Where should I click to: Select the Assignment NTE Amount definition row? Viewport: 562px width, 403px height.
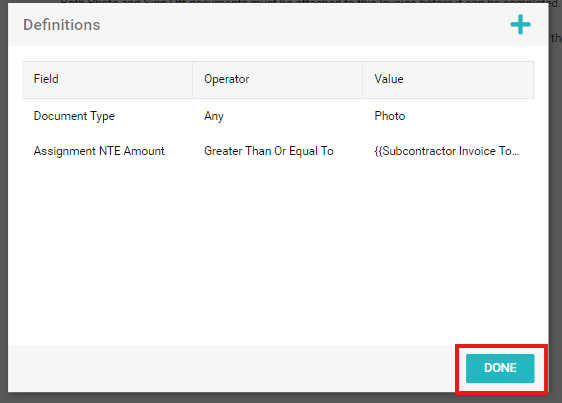point(278,151)
